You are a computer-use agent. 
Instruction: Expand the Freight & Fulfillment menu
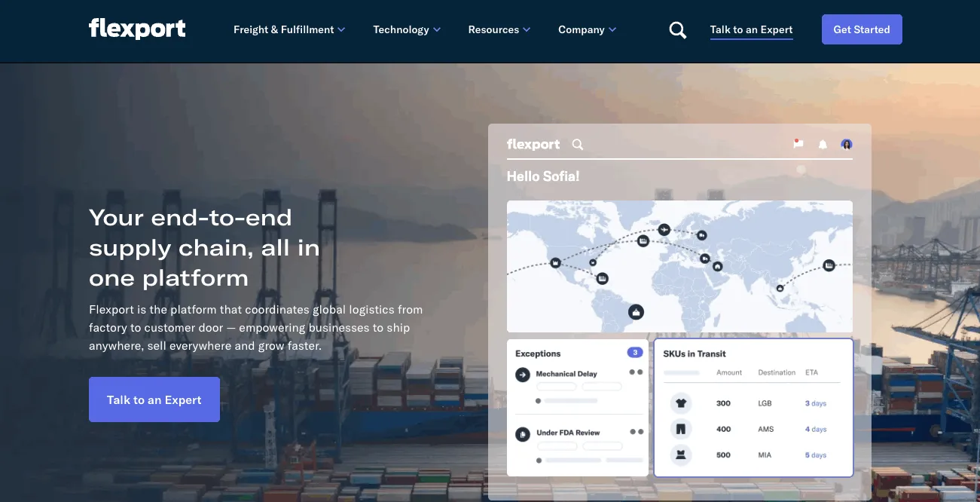(289, 30)
